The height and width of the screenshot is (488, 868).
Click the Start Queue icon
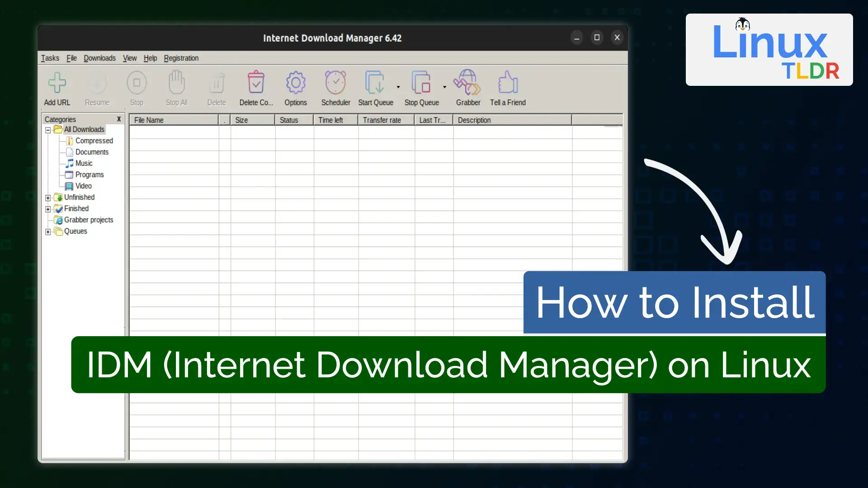click(375, 82)
